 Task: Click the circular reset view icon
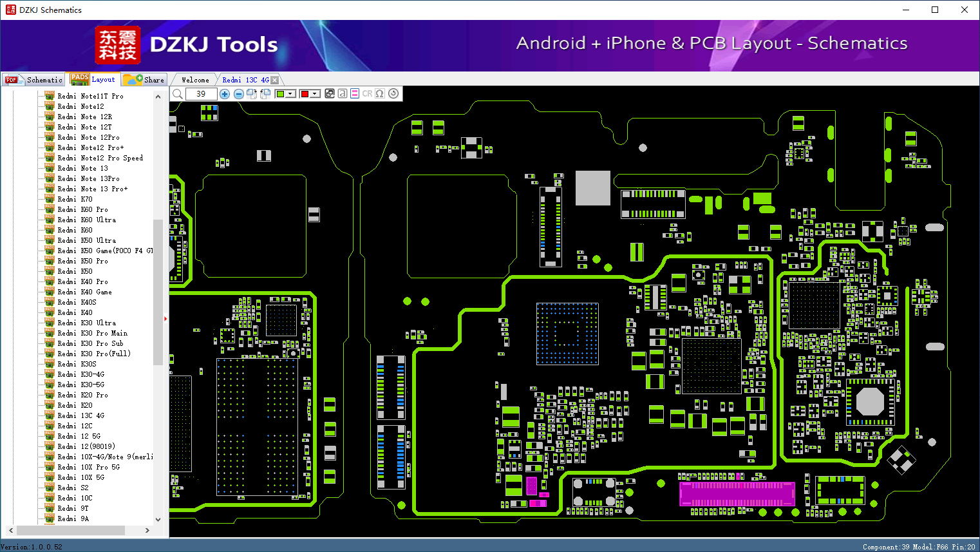tap(393, 93)
